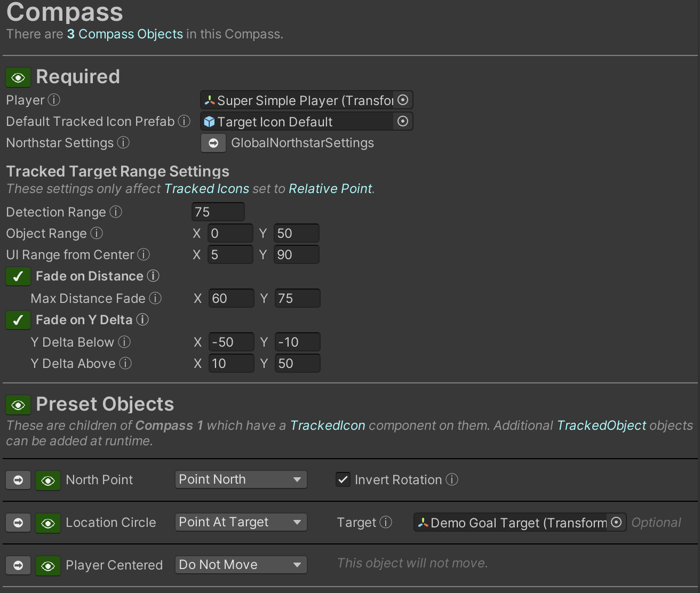Click the Player field object picker icon

point(403,100)
